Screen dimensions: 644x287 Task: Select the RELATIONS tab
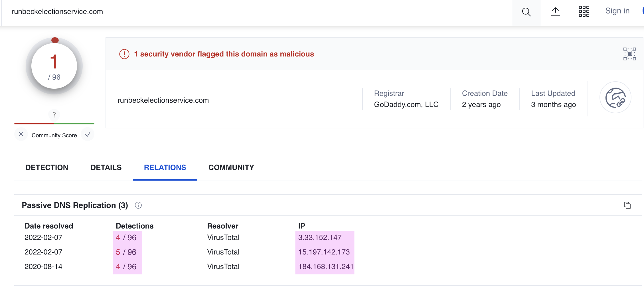pos(165,167)
